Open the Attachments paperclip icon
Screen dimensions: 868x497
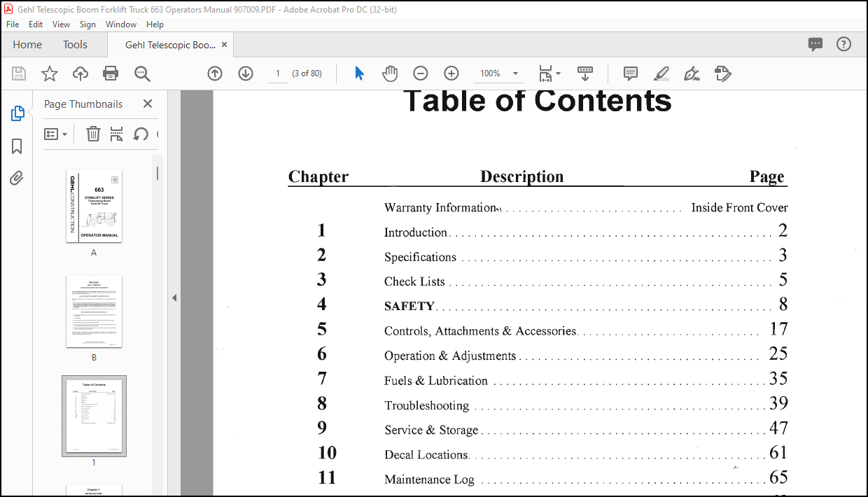pos(17,178)
